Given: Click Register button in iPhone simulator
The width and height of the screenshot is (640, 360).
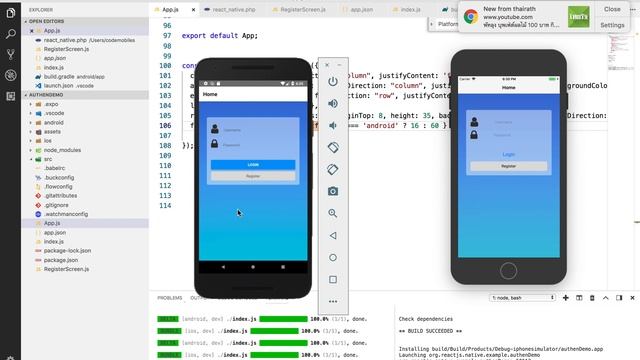Looking at the screenshot, I should [509, 166].
